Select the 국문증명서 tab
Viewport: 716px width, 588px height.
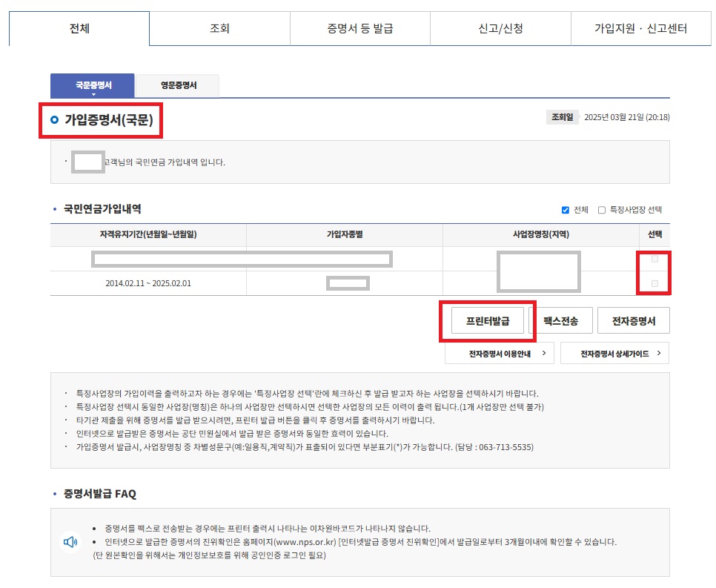[x=91, y=85]
